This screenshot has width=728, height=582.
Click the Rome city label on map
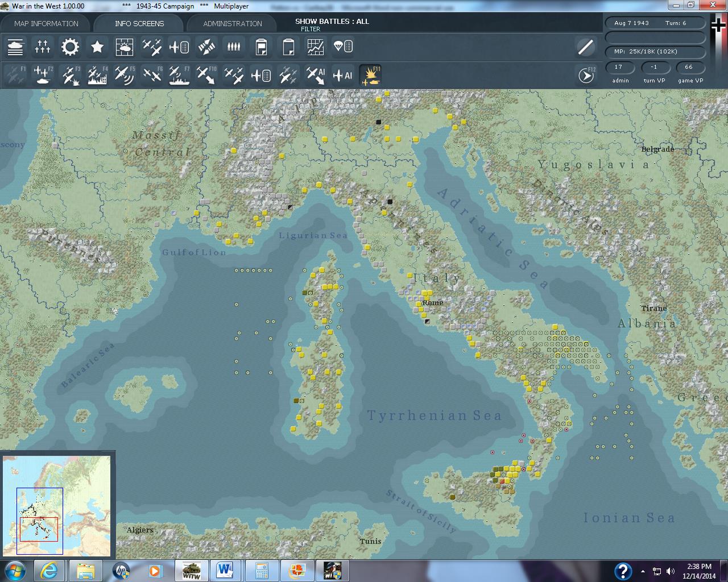[433, 303]
